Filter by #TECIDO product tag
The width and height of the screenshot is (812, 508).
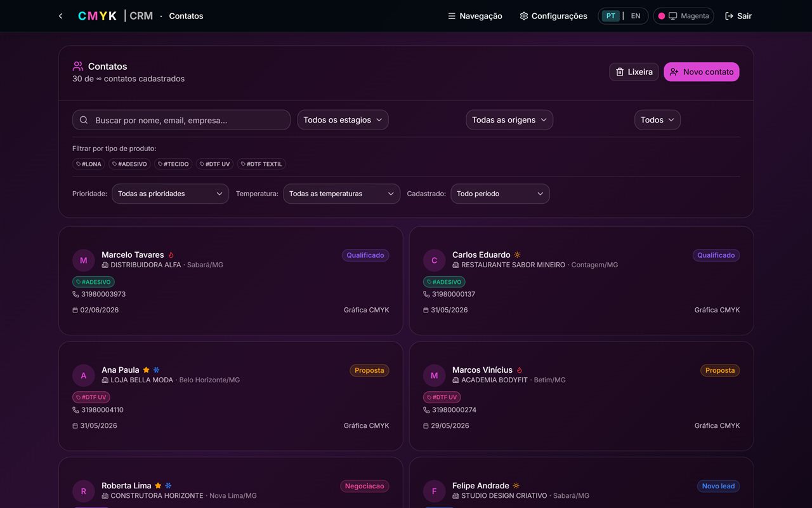pyautogui.click(x=173, y=164)
